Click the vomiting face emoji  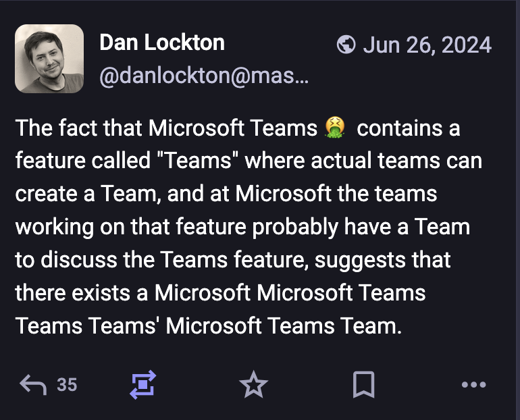click(335, 128)
